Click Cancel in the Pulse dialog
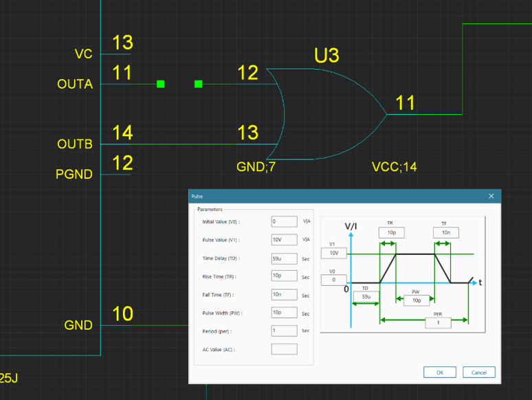Screen dimensions: 532x400 [x=479, y=373]
